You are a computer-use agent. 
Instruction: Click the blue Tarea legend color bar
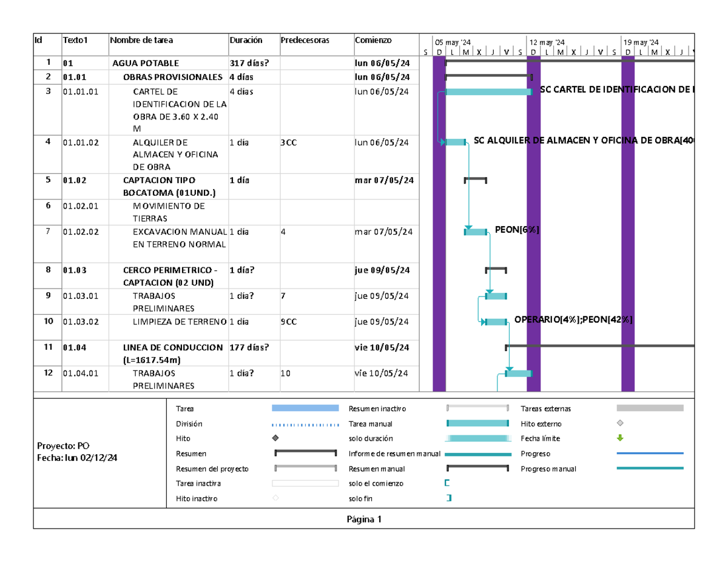[x=305, y=408]
